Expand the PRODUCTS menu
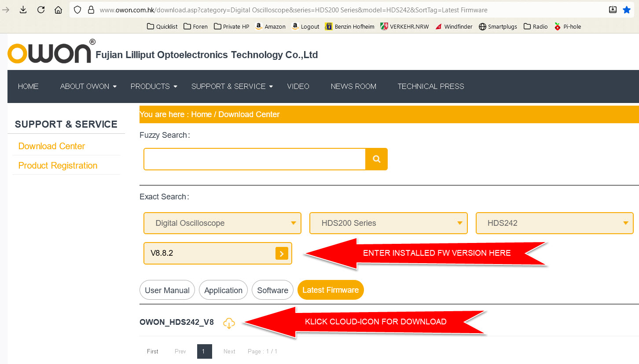Viewport: 639px width, 364px height. pyautogui.click(x=154, y=86)
